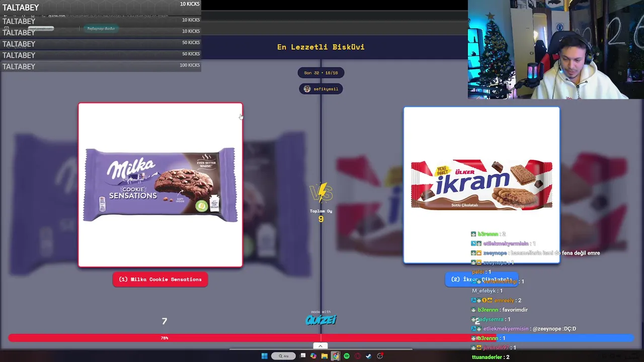
Task: Expand the panel with the up chevron
Action: tap(320, 346)
